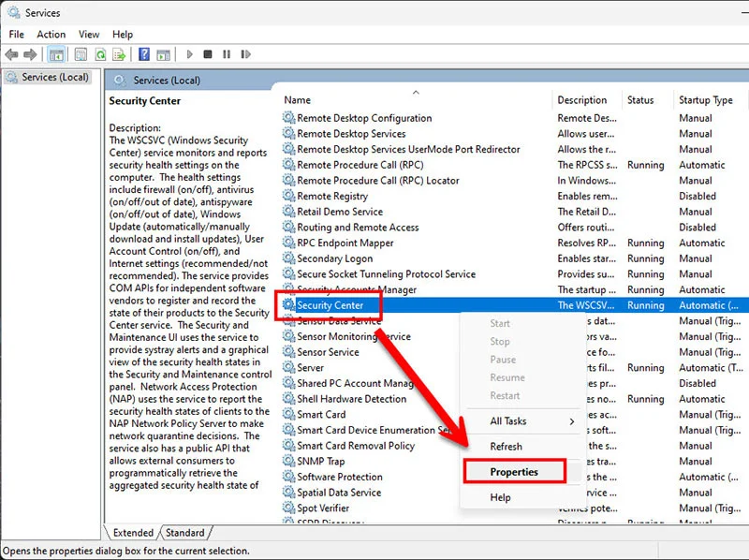
Task: Click description 'The Retail D...' cell
Action: tap(587, 212)
